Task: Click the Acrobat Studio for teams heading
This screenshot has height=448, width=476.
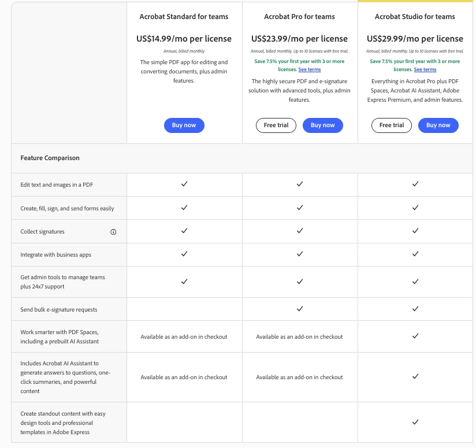Action: point(415,17)
